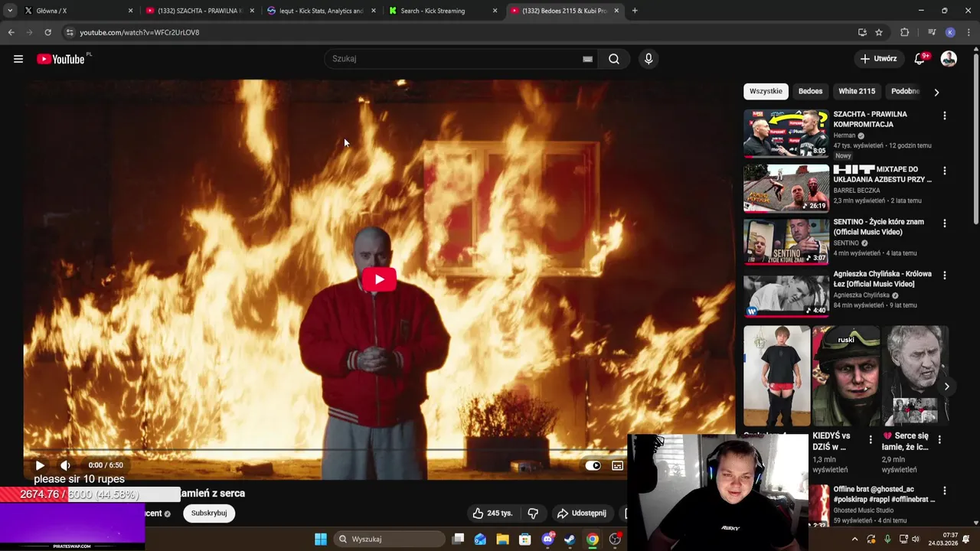The height and width of the screenshot is (551, 980).
Task: Switch to the Kick Stats, Analytics tab
Action: click(321, 11)
